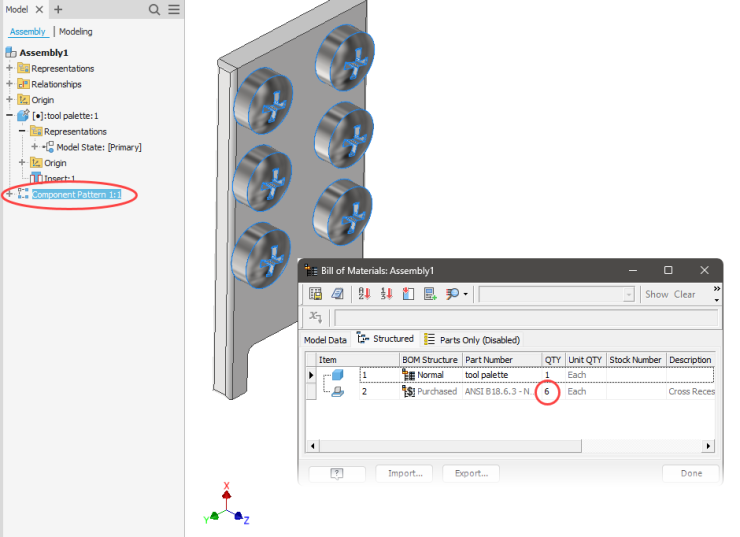740x537 pixels.
Task: Click the BOM engineer's notebook icon
Action: click(x=337, y=294)
